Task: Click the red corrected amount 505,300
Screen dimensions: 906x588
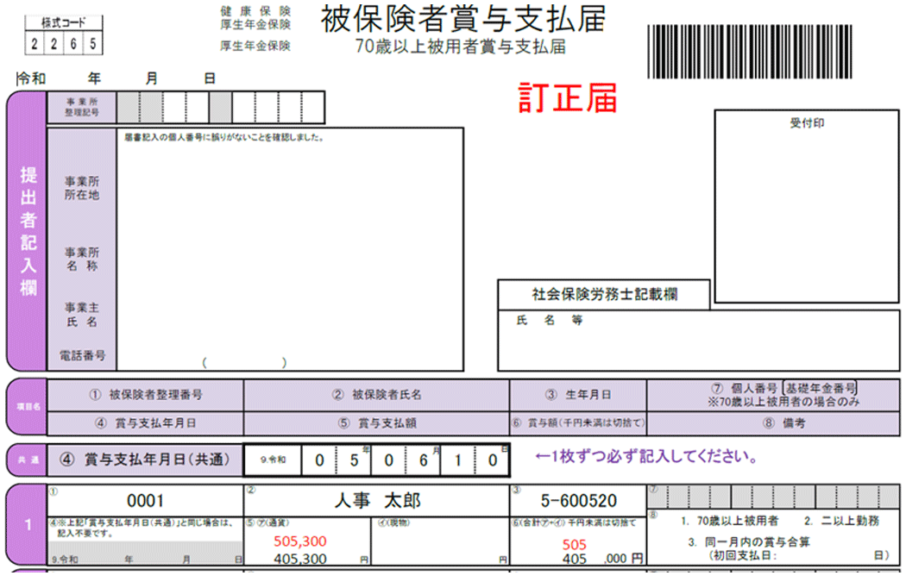Action: (300, 541)
